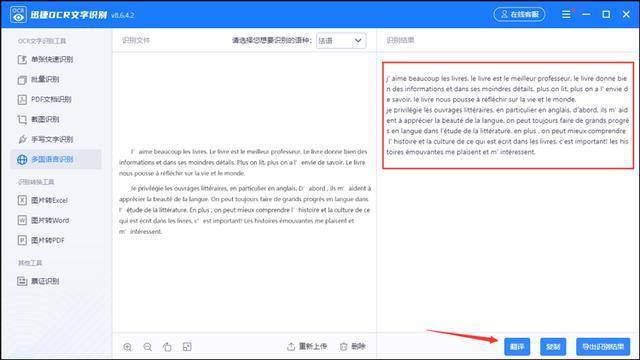The image size is (640, 360).
Task: Click the fit-to-window icon
Action: 187,347
